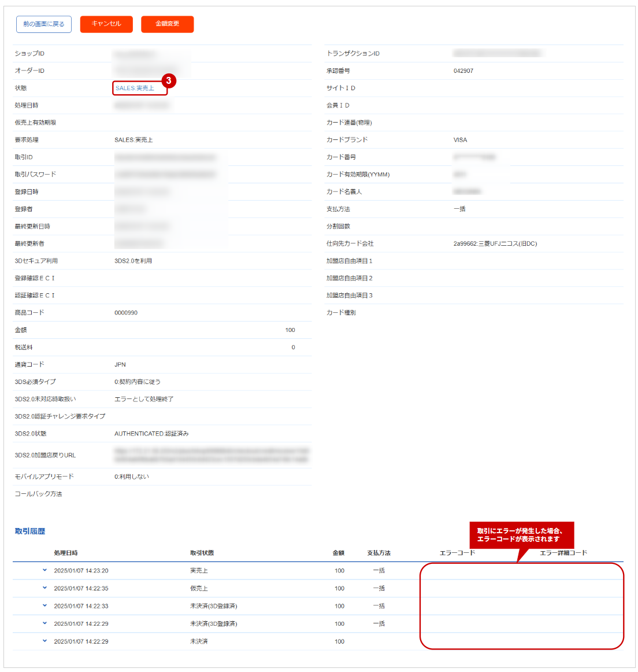
Task: Click the blurred 3DS2.0加盟店戻りURL value
Action: [212, 455]
